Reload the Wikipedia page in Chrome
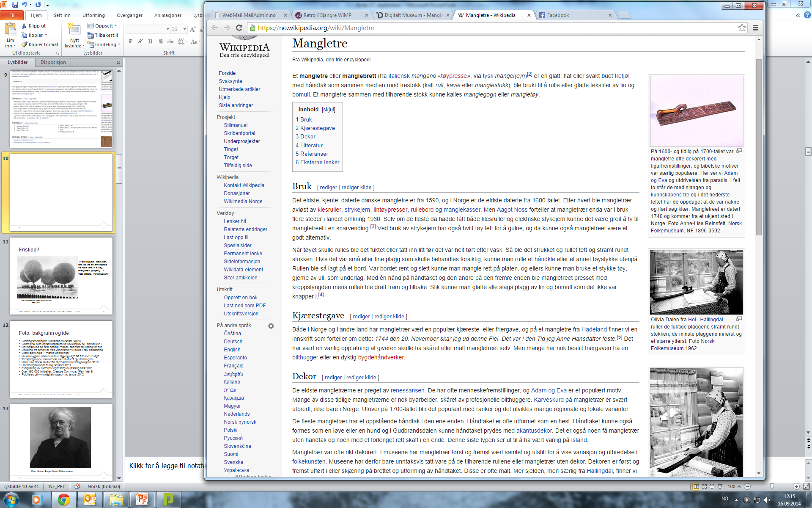The width and height of the screenshot is (812, 508). [239, 28]
